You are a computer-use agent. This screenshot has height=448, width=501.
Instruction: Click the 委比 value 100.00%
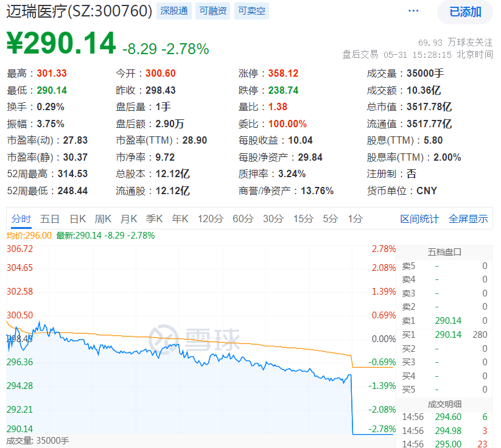[287, 124]
